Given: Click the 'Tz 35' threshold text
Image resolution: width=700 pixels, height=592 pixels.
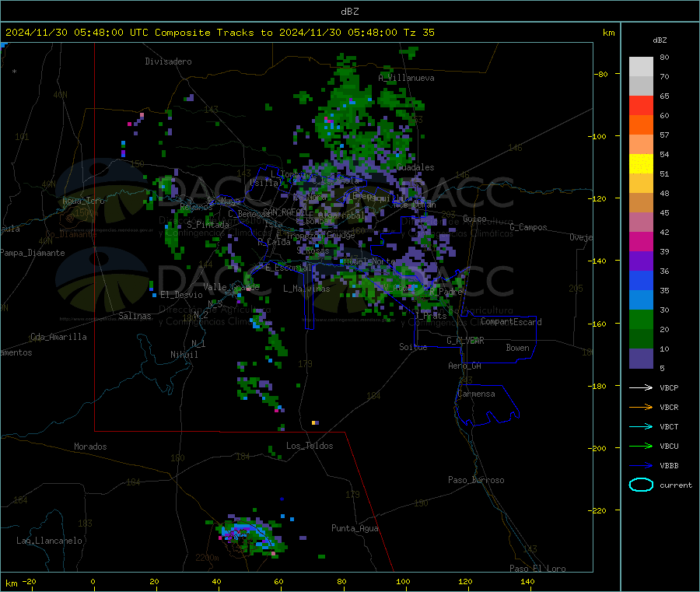Looking at the screenshot, I should point(418,33).
